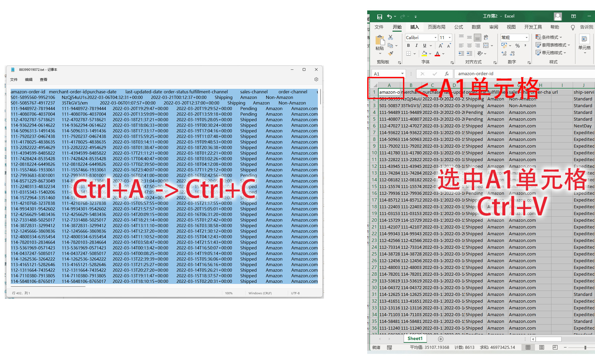Click the Paste clipboard icon
The image size is (595, 364).
click(380, 40)
